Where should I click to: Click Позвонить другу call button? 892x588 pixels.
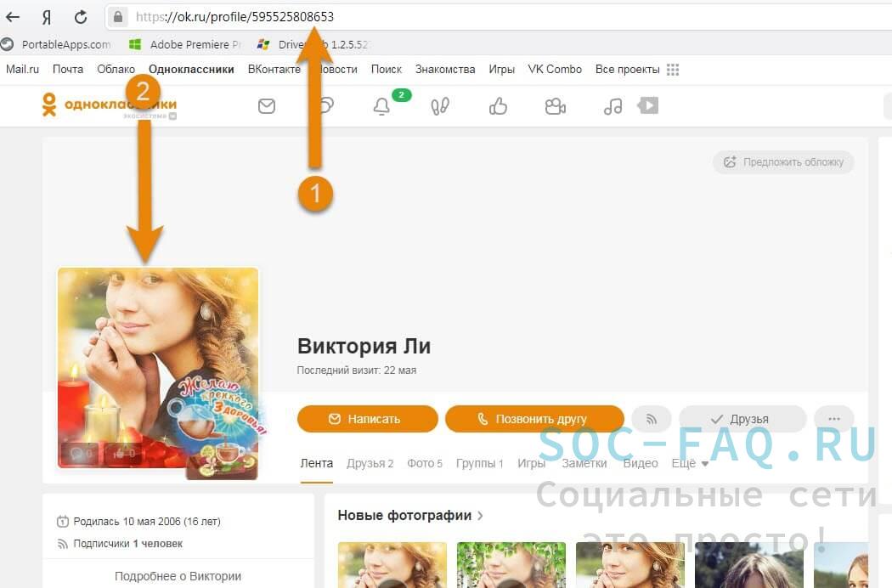pyautogui.click(x=534, y=419)
